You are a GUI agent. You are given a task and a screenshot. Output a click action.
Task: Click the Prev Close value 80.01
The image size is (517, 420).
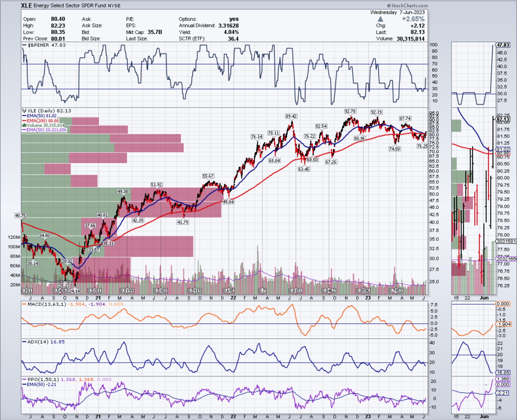coord(58,39)
